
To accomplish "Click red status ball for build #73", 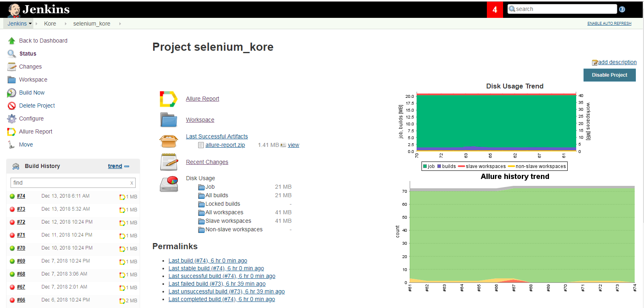I will tap(12, 209).
